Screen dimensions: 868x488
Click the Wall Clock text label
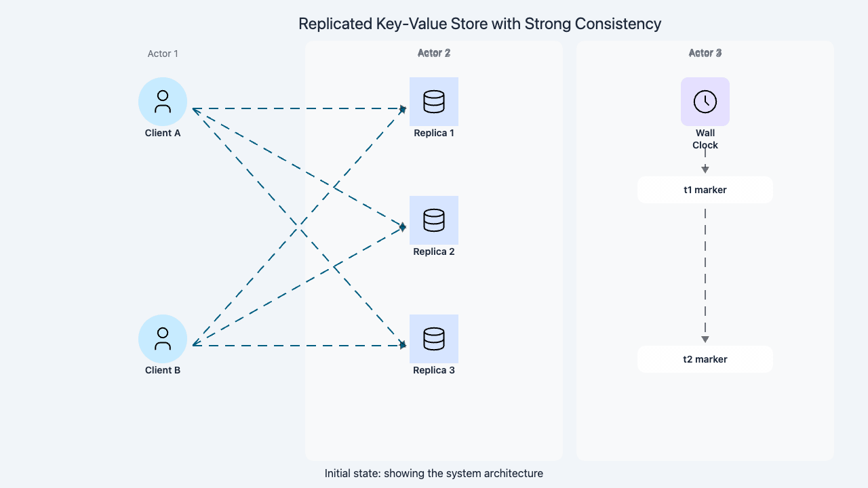pyautogui.click(x=705, y=140)
